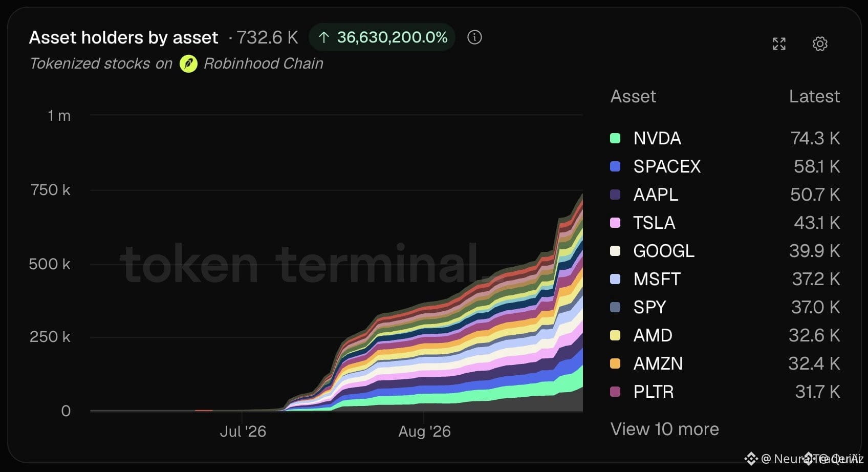The height and width of the screenshot is (472, 868).
Task: Sort by the Latest column header
Action: [814, 96]
